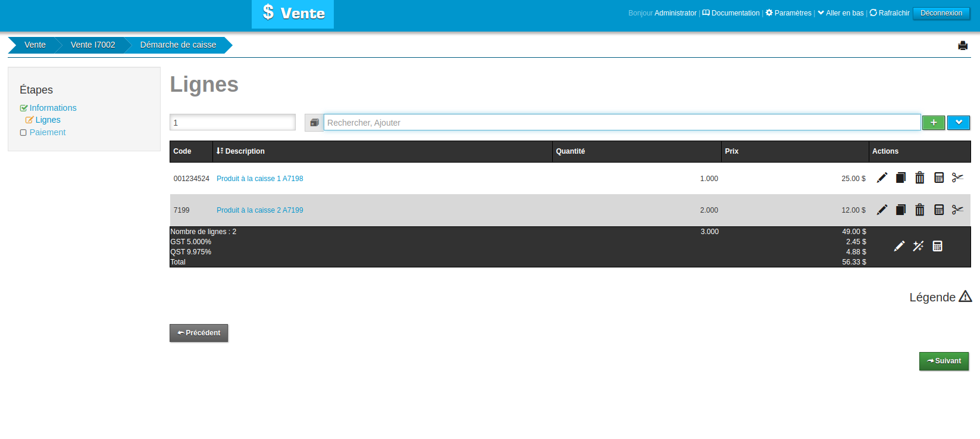Image resolution: width=980 pixels, height=439 pixels.
Task: Click the Précédent button
Action: click(199, 333)
